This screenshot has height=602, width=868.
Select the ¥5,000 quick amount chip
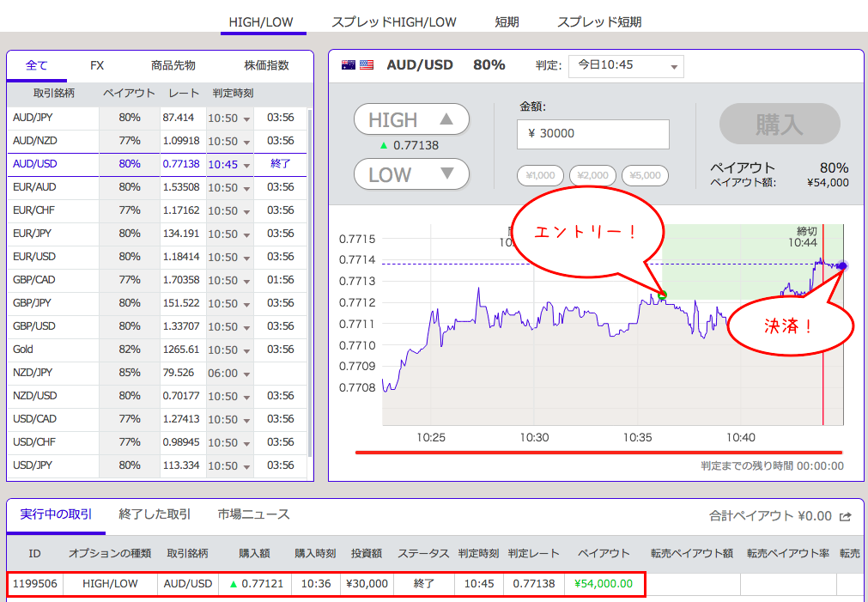point(644,175)
